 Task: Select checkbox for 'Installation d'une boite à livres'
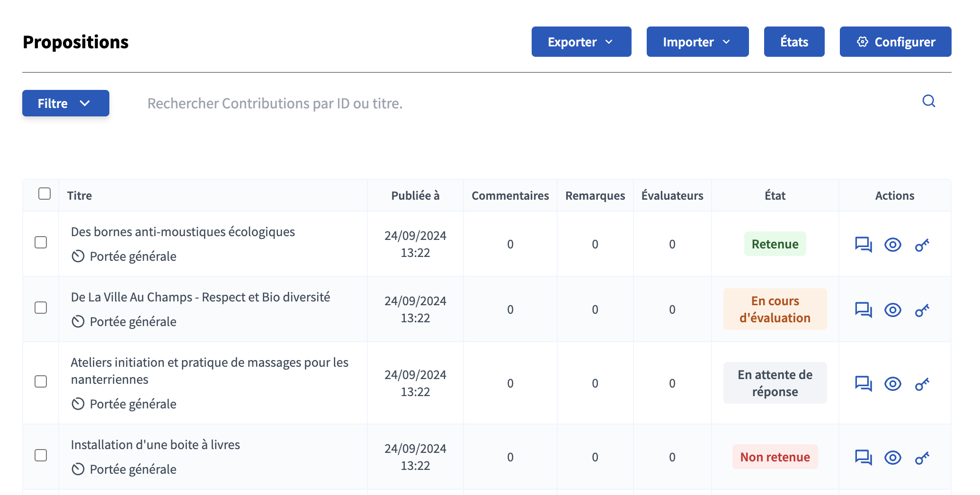[41, 455]
